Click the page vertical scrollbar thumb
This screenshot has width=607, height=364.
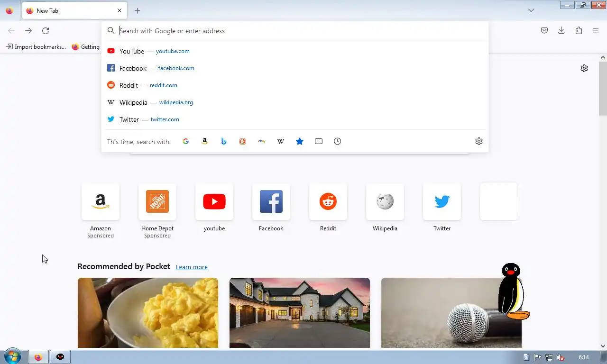(603, 88)
